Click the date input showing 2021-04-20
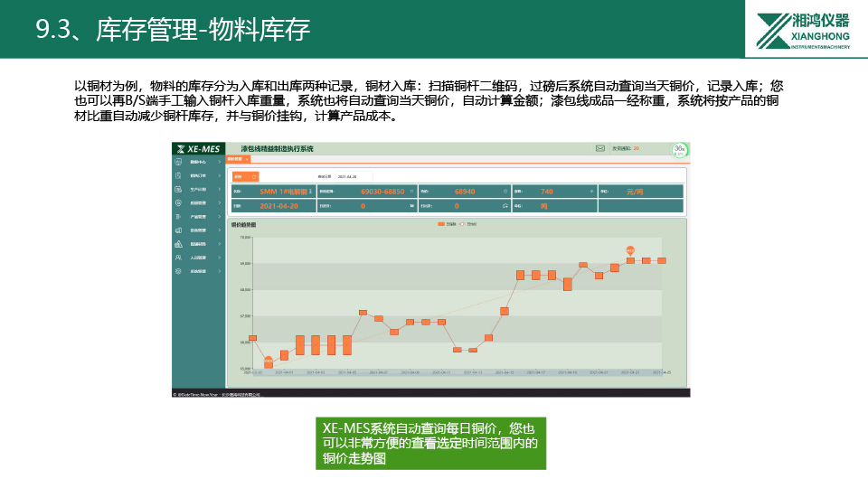This screenshot has width=868, height=488. pyautogui.click(x=348, y=177)
